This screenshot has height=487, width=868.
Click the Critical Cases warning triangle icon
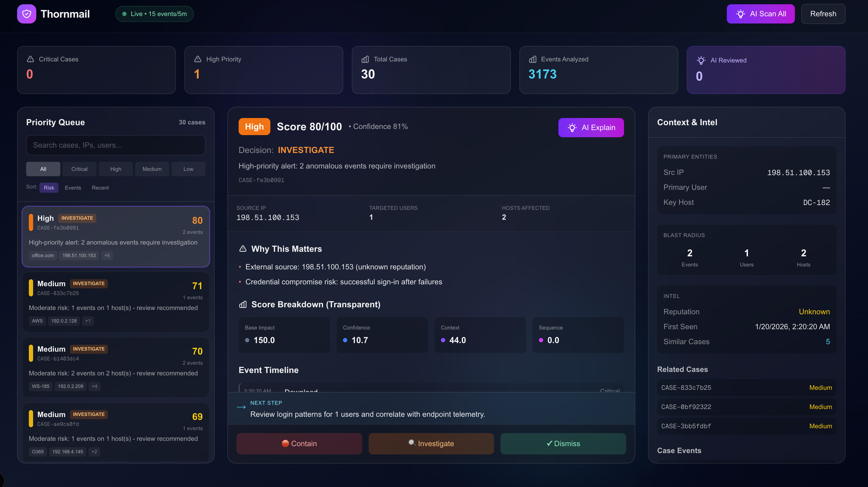(x=30, y=59)
